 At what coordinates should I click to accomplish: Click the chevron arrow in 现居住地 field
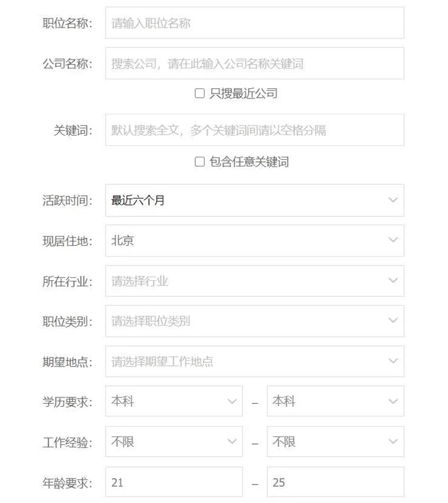[x=393, y=241]
